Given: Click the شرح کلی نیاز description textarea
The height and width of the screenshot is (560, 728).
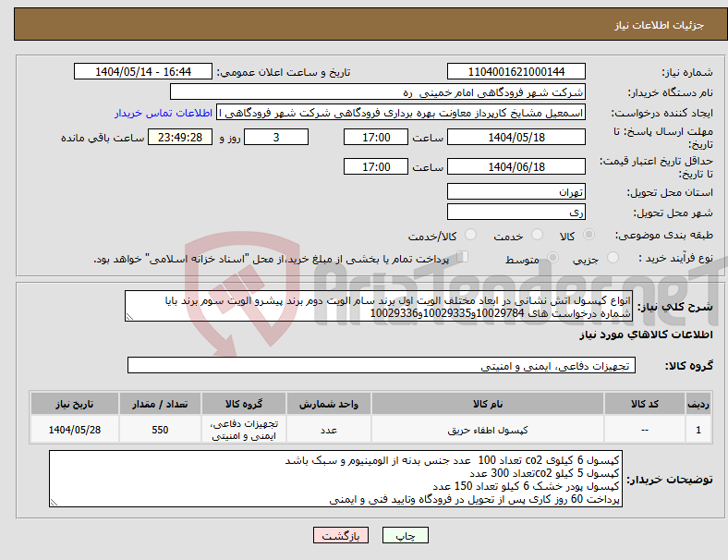Looking at the screenshot, I should tap(378, 306).
